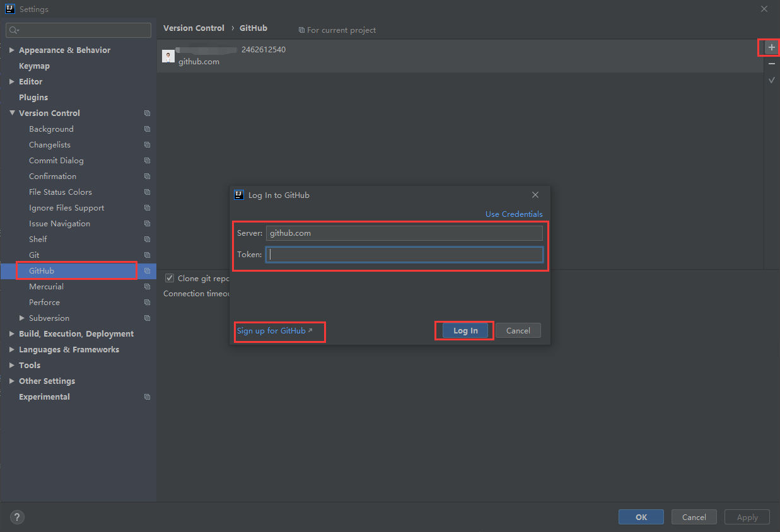Image resolution: width=780 pixels, height=532 pixels.
Task: Open the Git settings page
Action: click(x=34, y=255)
